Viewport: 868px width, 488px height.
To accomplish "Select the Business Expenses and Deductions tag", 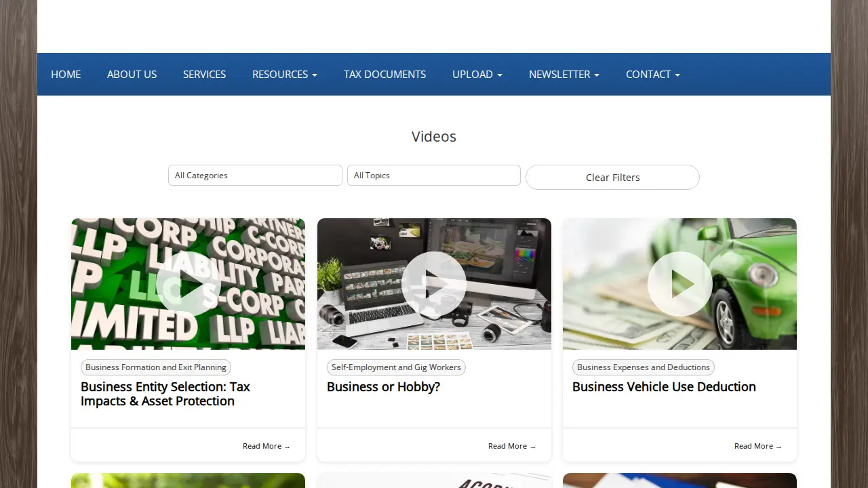I will click(x=643, y=367).
